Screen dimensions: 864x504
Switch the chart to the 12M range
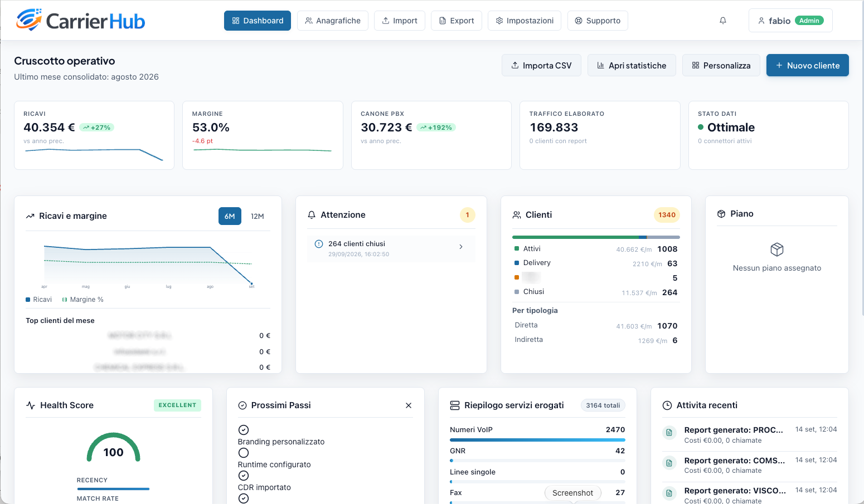[x=258, y=216]
